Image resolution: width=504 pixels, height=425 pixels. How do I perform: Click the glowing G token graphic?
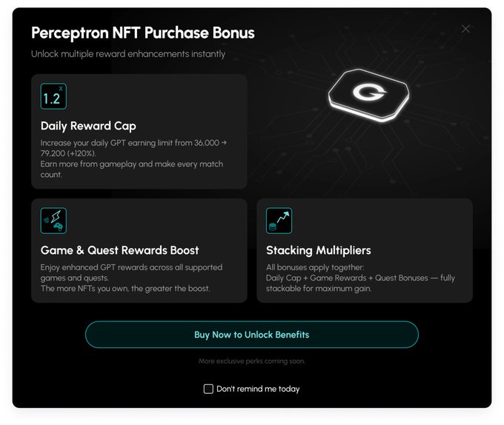[366, 95]
